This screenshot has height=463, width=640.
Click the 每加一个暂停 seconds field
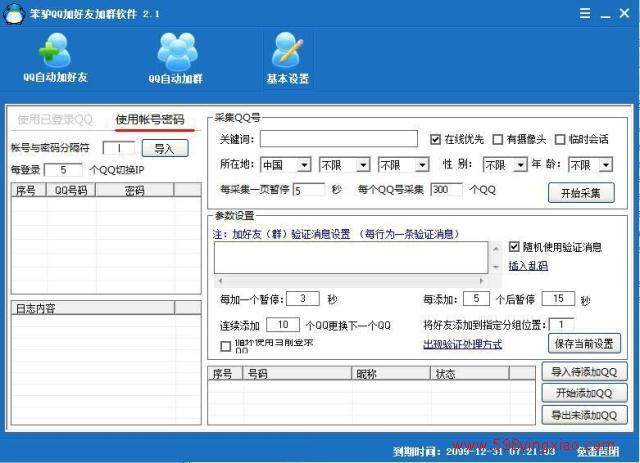(303, 298)
